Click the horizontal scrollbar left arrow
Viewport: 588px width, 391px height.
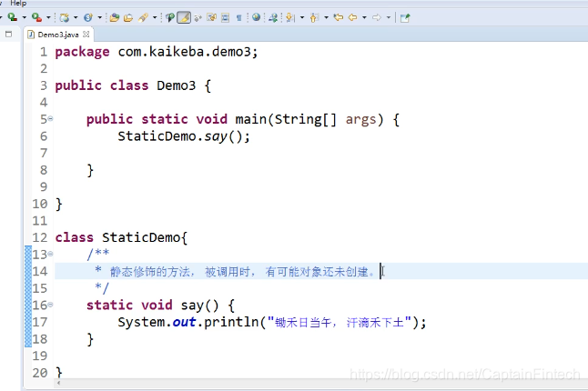point(58,383)
